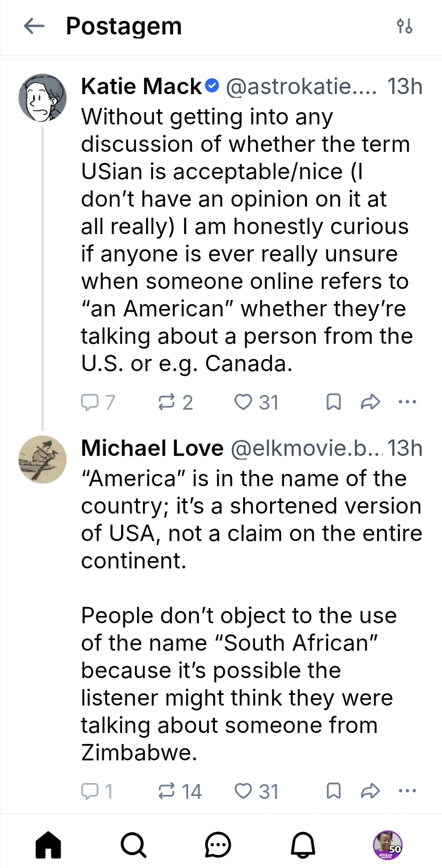Bookmark Katie Mack's post
Viewport: 442px width, 868px height.
(x=333, y=402)
